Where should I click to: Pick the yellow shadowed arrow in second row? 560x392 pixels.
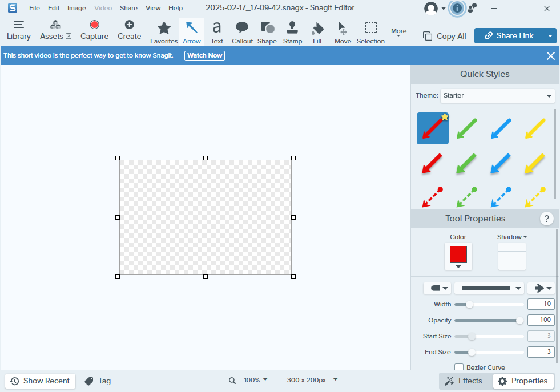(x=535, y=164)
